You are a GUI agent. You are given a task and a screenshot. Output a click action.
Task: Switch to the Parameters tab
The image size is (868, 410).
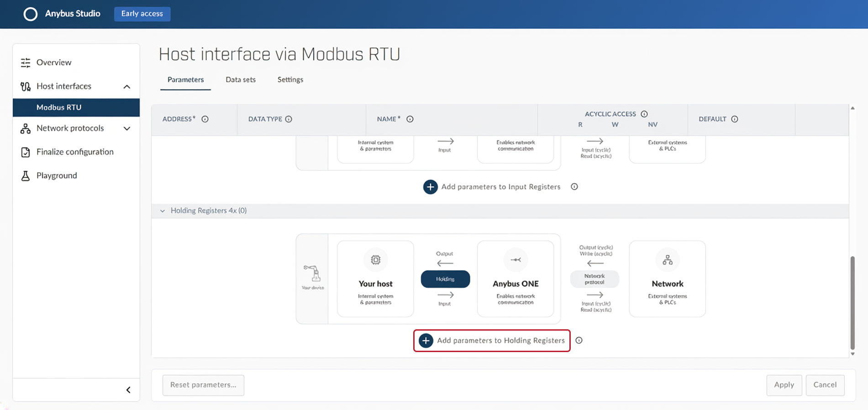point(185,79)
